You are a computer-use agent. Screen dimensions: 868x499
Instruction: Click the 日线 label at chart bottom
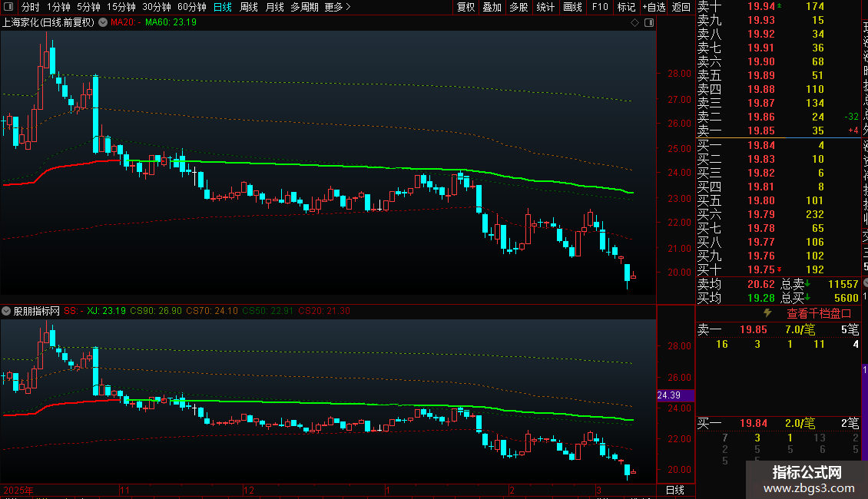pos(674,490)
